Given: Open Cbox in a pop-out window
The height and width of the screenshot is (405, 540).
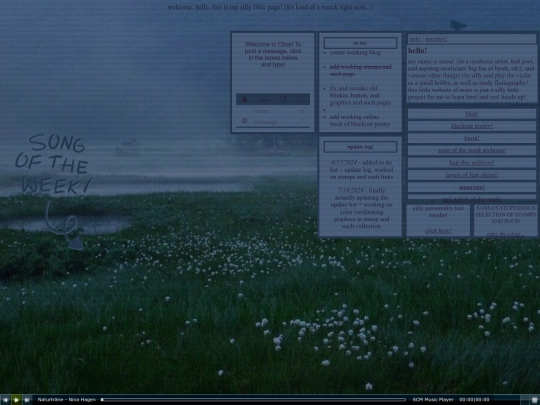Looking at the screenshot, I should [x=283, y=99].
